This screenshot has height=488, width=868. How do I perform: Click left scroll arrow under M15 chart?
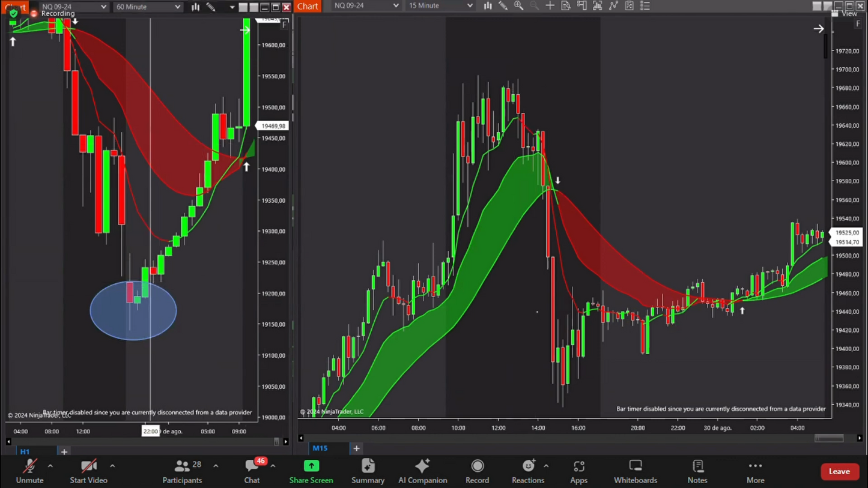(301, 438)
